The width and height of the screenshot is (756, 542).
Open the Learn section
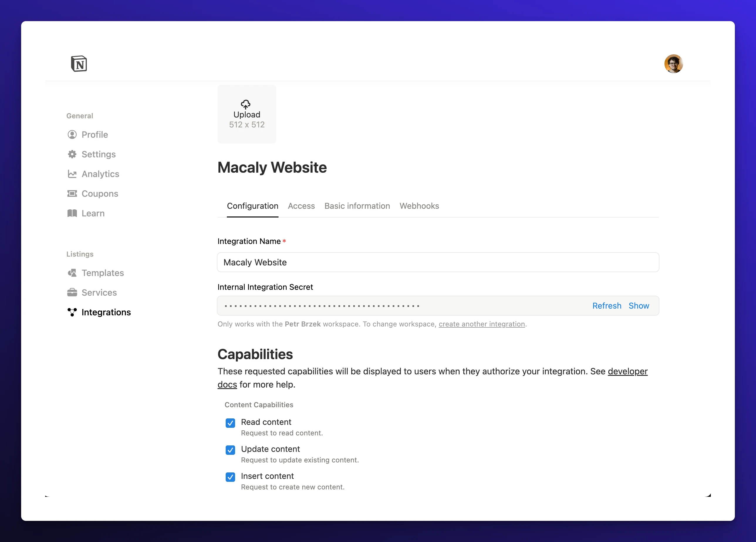93,213
